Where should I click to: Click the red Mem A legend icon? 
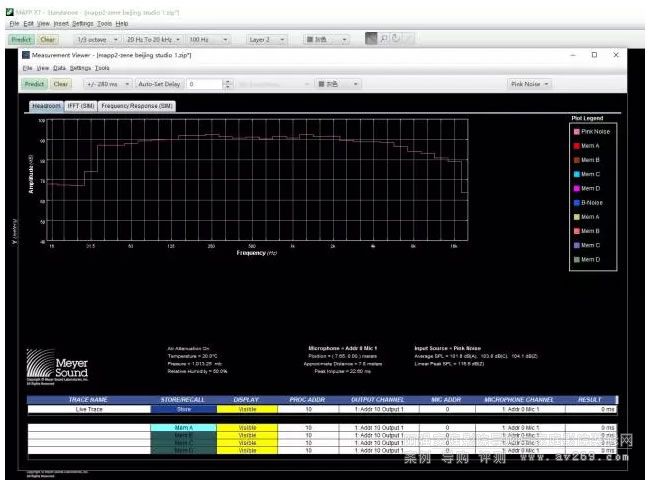tap(576, 146)
